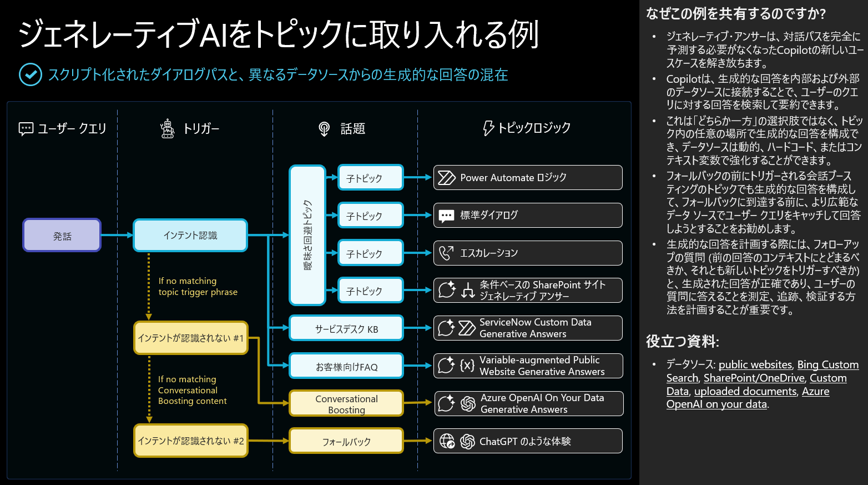Open the uploaded documents link
Viewport: 868px width, 485px height.
tap(746, 391)
